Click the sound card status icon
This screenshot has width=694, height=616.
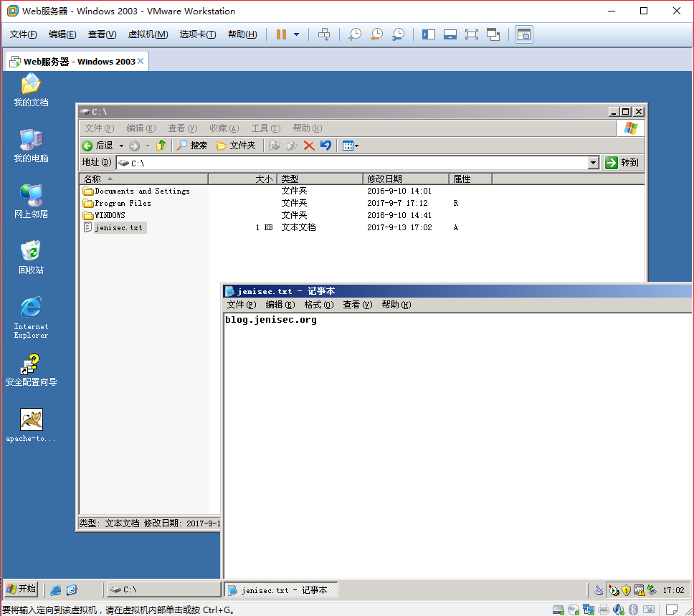(618, 610)
